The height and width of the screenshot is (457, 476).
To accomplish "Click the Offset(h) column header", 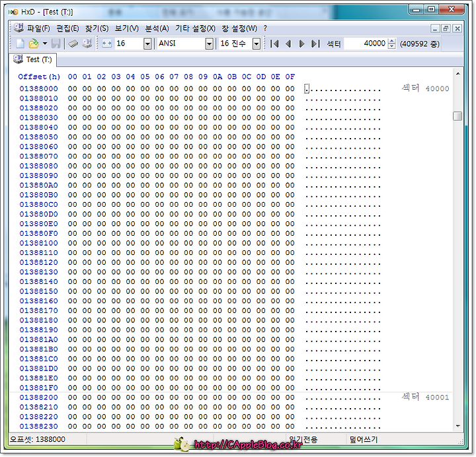I will [39, 77].
